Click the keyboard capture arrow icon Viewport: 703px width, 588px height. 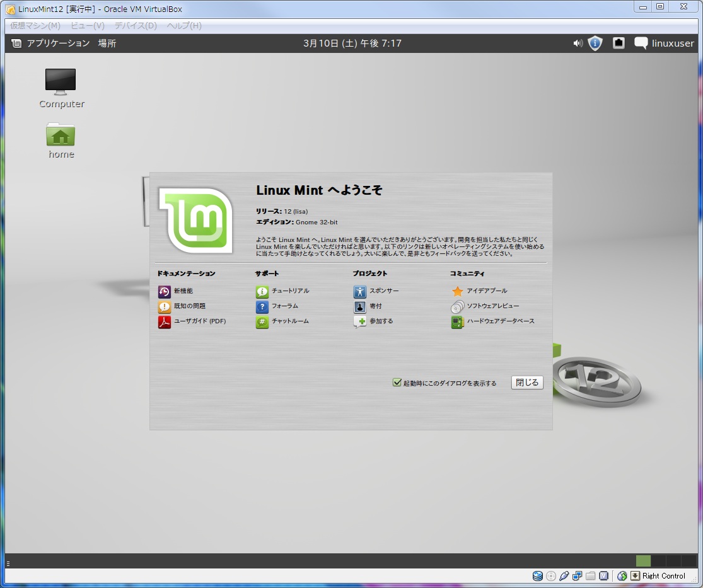[636, 576]
